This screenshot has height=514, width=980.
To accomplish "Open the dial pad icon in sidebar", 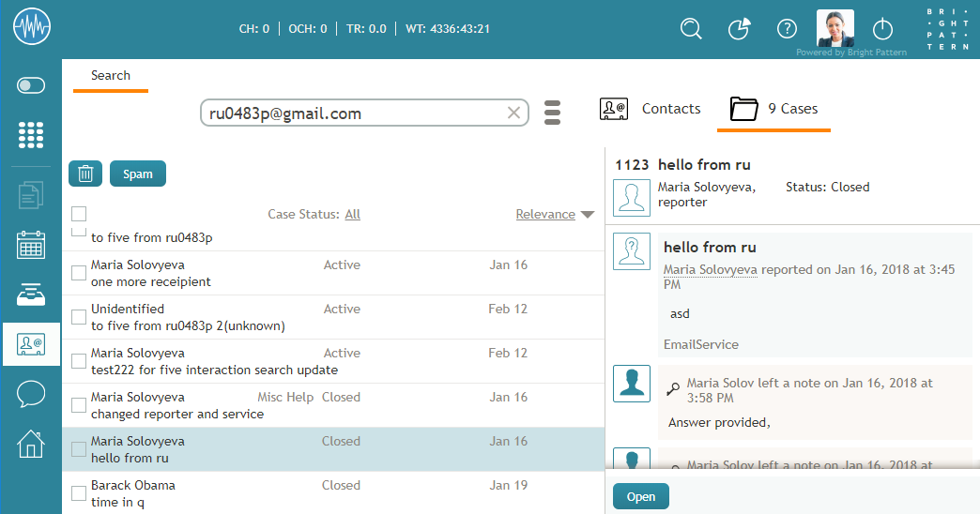I will 31,135.
